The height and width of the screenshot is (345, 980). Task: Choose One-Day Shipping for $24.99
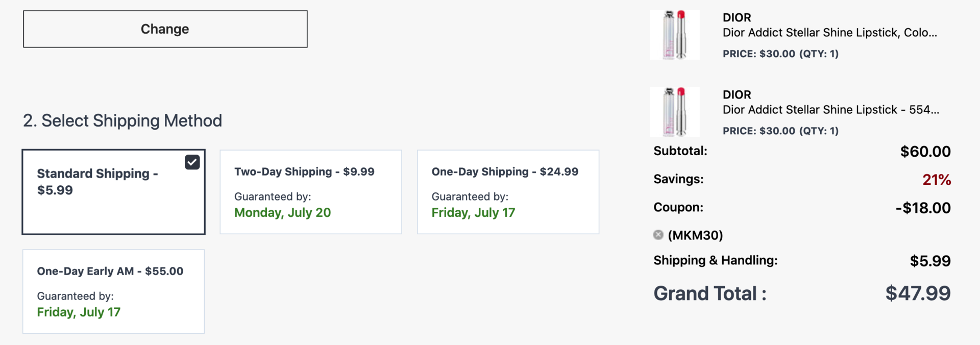[x=508, y=192]
